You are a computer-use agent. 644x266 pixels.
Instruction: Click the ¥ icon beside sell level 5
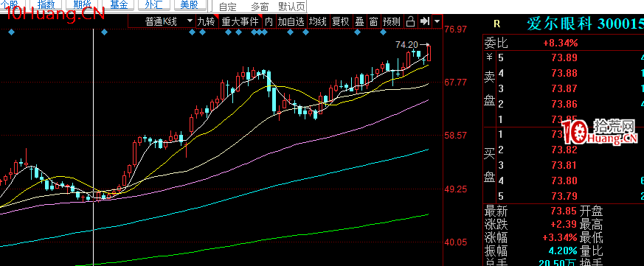click(489, 57)
